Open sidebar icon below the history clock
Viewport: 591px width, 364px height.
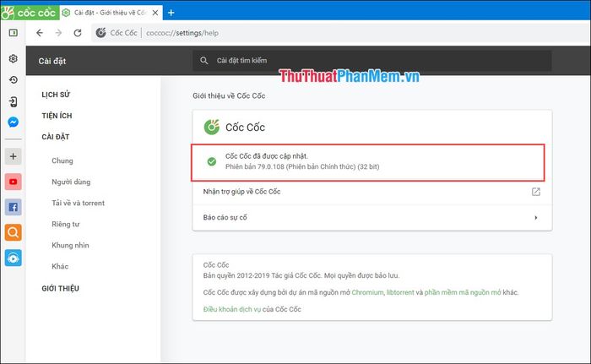(x=14, y=101)
